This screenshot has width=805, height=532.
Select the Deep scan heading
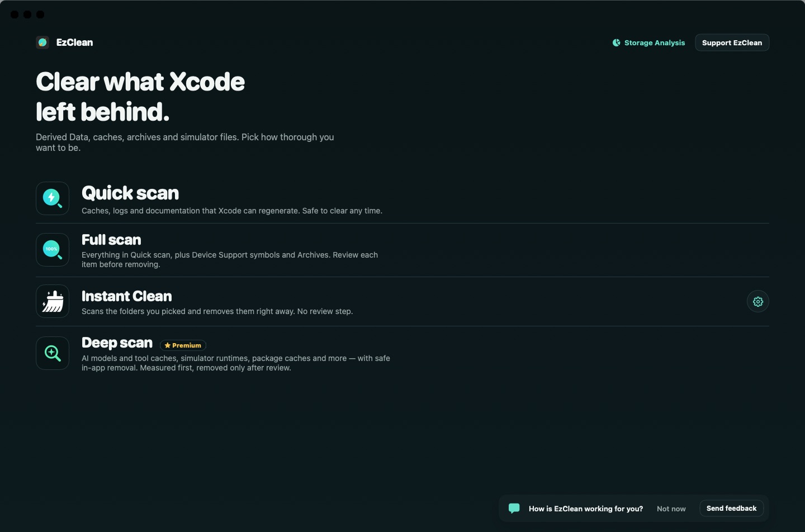117,343
